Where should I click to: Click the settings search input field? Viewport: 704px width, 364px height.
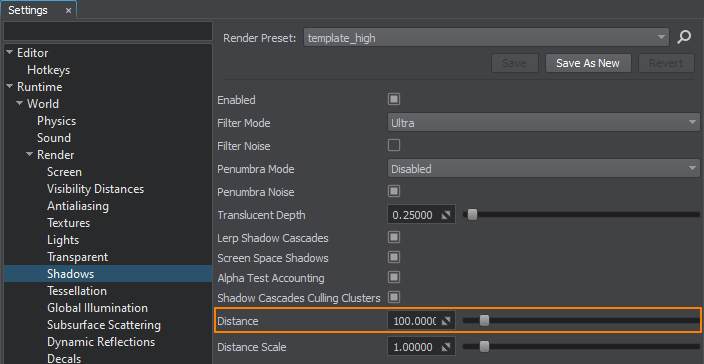(x=108, y=31)
